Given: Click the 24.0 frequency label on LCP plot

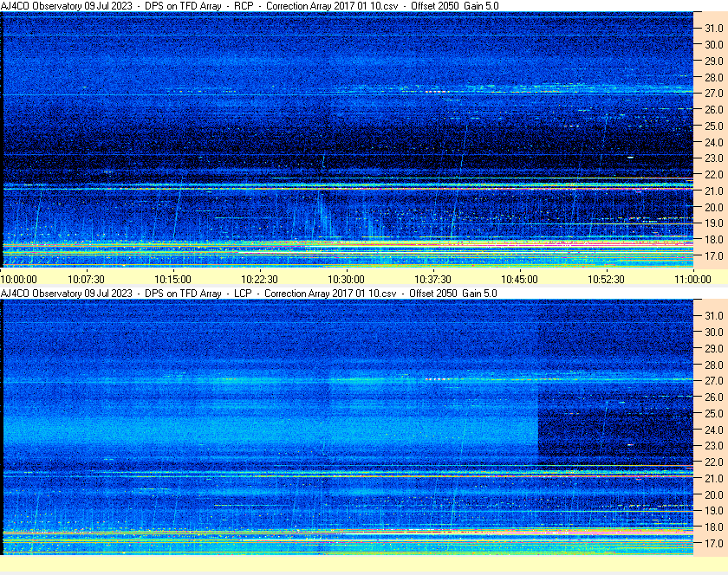Looking at the screenshot, I should pos(714,430).
